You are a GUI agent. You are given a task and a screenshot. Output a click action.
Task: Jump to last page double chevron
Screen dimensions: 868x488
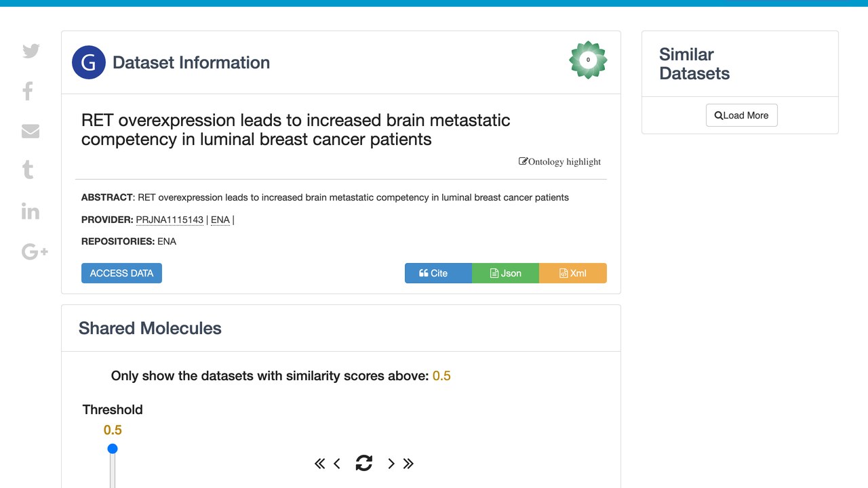(408, 464)
